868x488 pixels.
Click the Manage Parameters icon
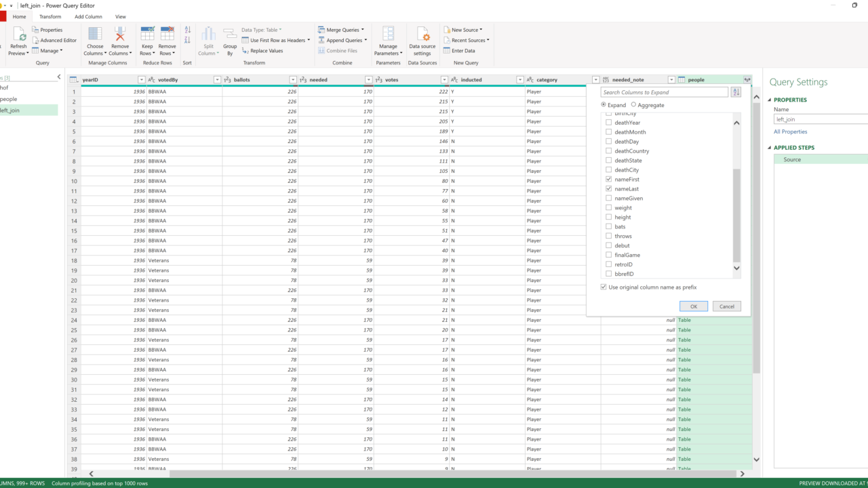pos(388,34)
